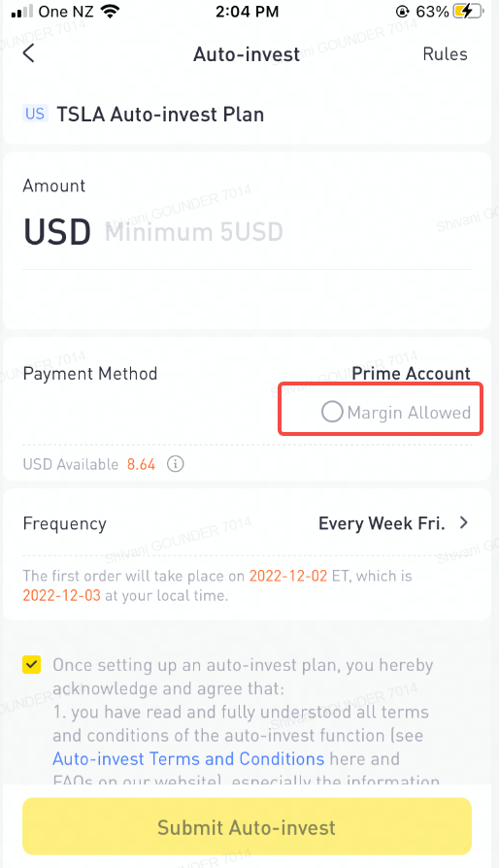Tap the cellular signal bars icon
Viewport: 499px width, 868px height.
pos(22,12)
